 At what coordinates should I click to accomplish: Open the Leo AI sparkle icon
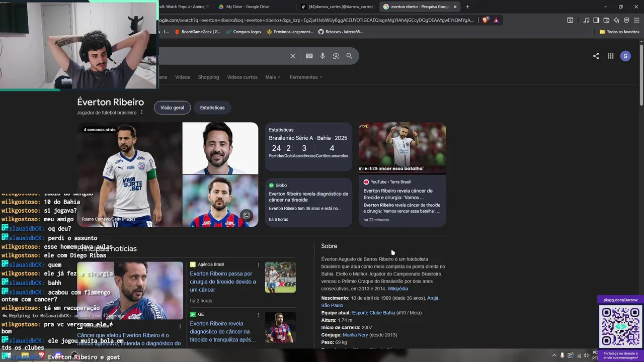pos(616,20)
